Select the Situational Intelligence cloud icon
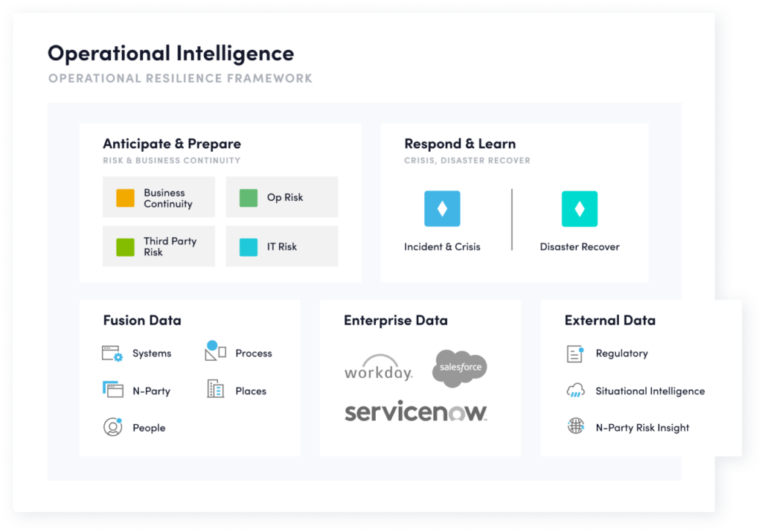The width and height of the screenshot is (762, 532). 574,390
